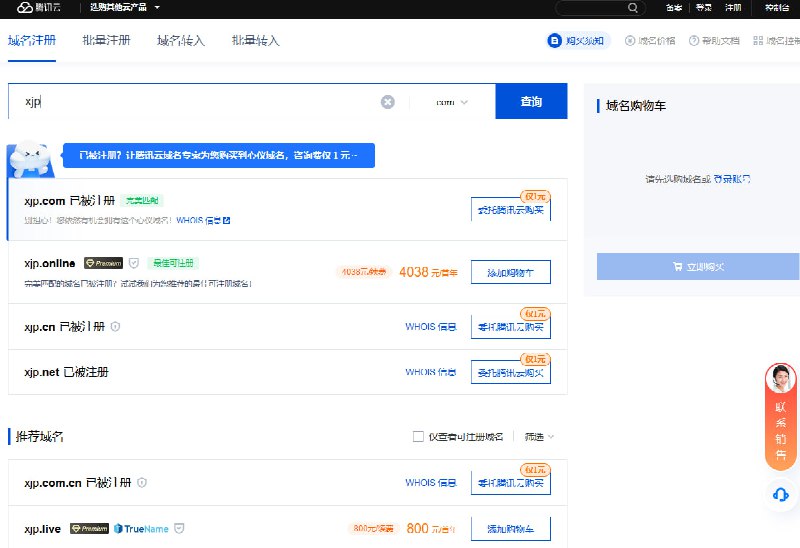Image resolution: width=800 pixels, height=548 pixels.
Task: Click the blue promo banner about registered domains
Action: tap(219, 155)
